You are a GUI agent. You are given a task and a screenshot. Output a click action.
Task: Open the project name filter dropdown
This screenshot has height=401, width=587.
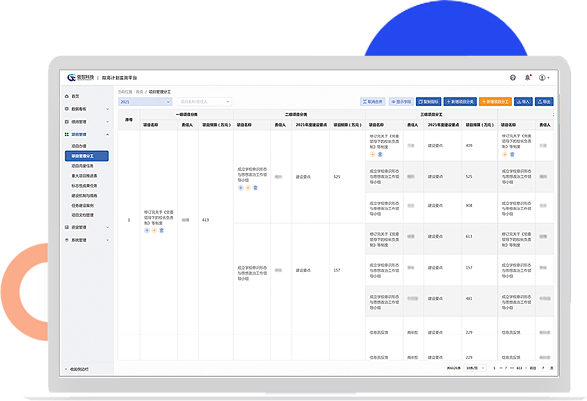[204, 101]
